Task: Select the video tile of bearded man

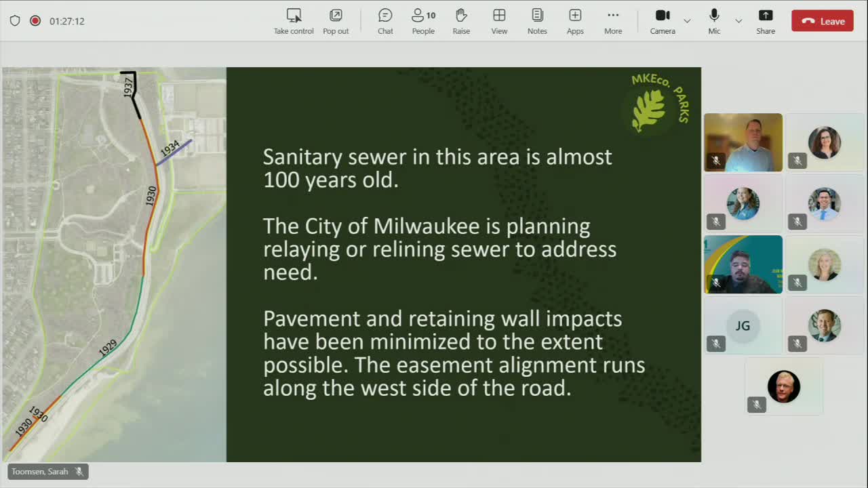Action: point(743,264)
